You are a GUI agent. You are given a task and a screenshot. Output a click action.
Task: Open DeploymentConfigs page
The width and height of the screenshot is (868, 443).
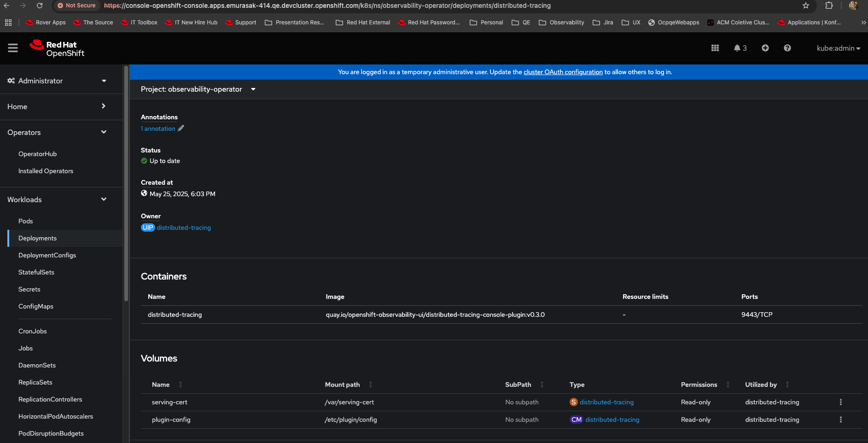[x=47, y=255]
